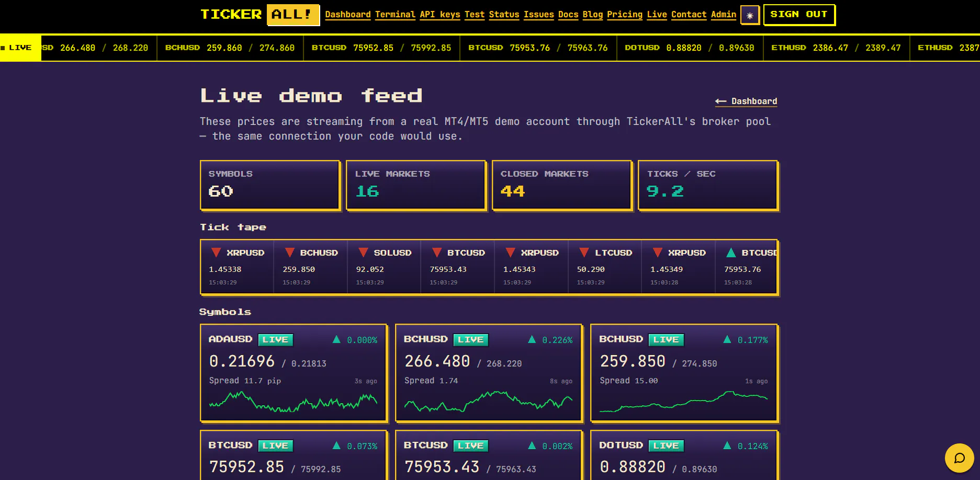The width and height of the screenshot is (980, 480).
Task: Open the Test nav link
Action: click(x=475, y=15)
